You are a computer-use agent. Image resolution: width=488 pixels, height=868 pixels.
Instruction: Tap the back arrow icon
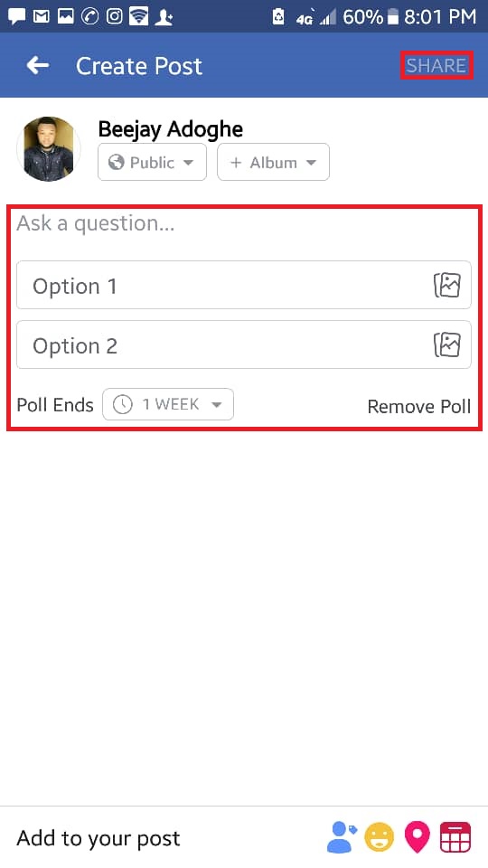[x=38, y=66]
